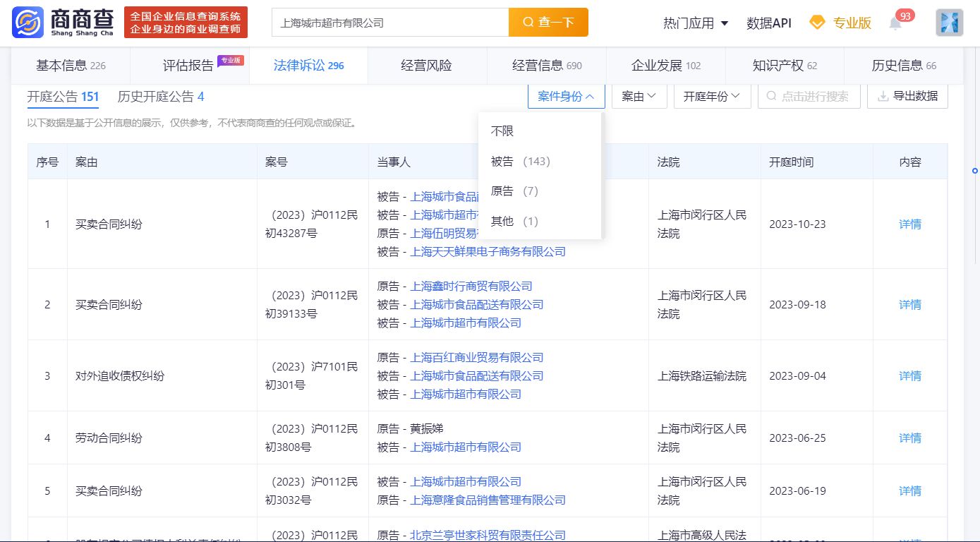Click the page scrollbar circular handle

(975, 171)
